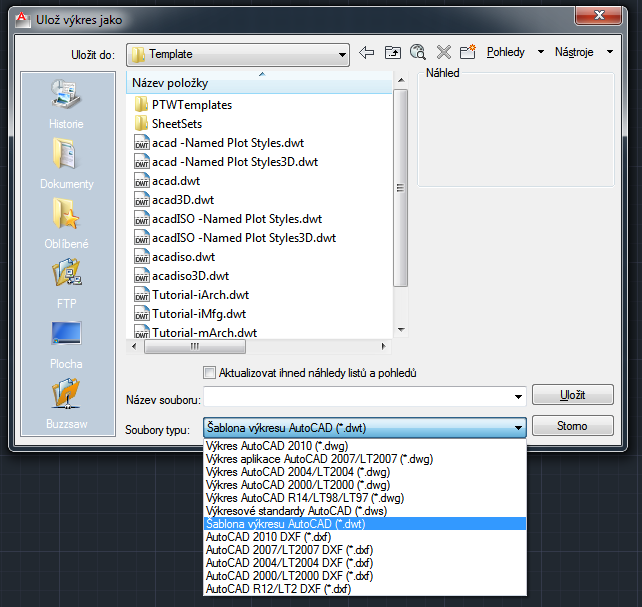Click the Storno cancel button
The height and width of the screenshot is (607, 642).
pos(572,426)
